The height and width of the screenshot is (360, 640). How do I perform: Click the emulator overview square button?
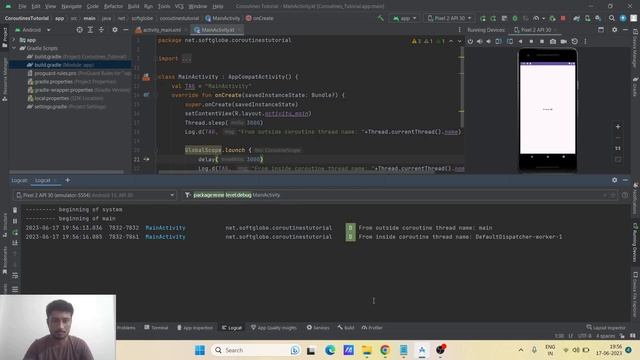542,41
